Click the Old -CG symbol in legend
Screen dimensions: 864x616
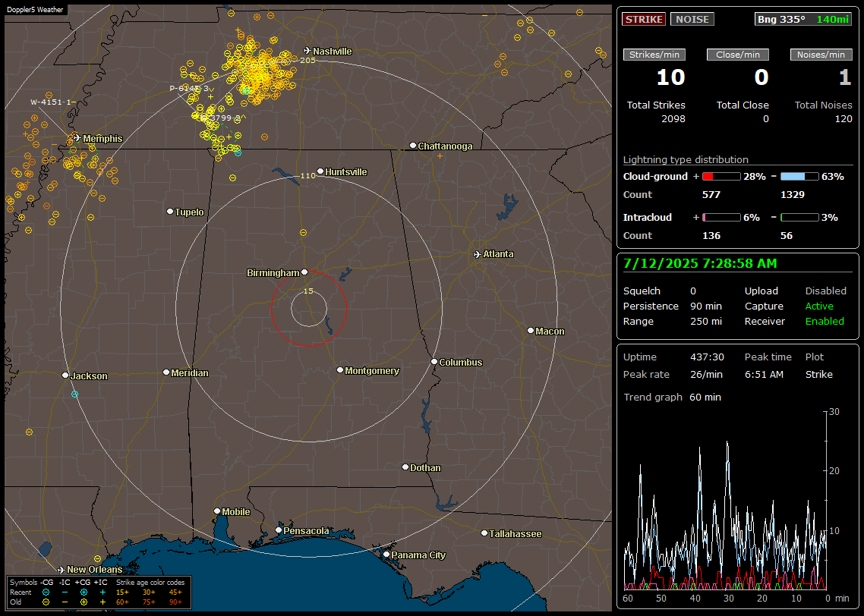(46, 602)
